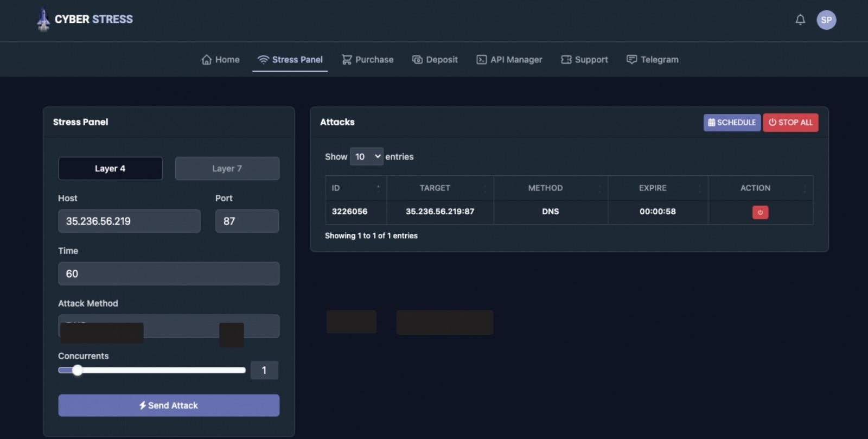Sort the table by ID column
The width and height of the screenshot is (868, 439).
click(x=355, y=188)
